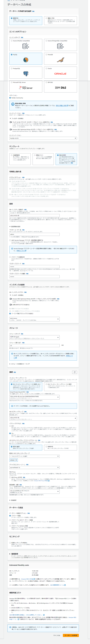The width and height of the screenshot is (90, 644).
Task: Choose 簡単に作成 database creation method
Action: [x=46, y=18]
